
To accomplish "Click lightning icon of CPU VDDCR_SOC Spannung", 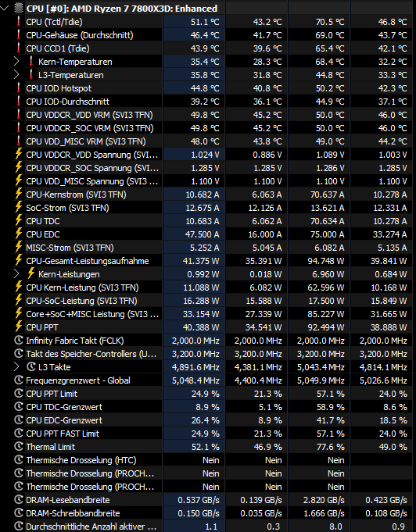I will (19, 168).
